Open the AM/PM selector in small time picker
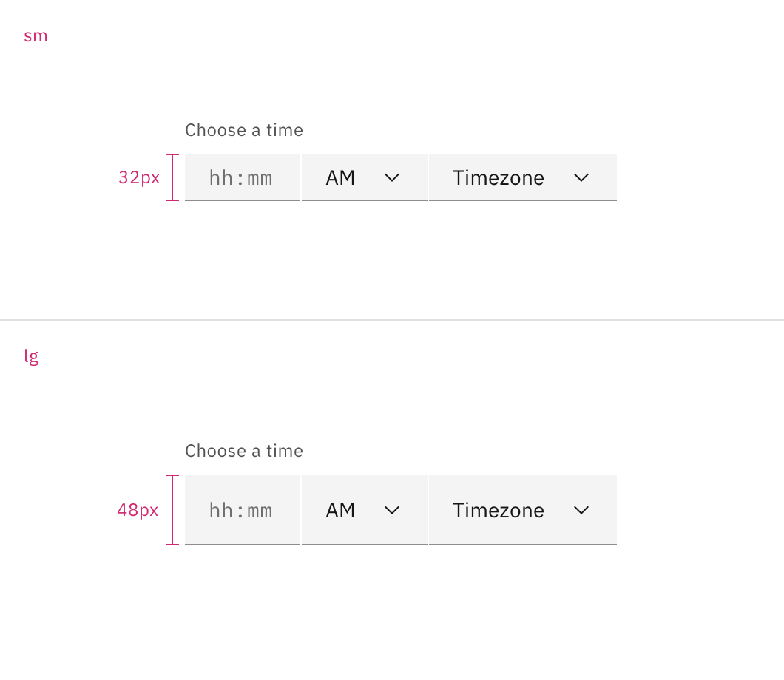Screen dimensions: 784x680 point(364,177)
